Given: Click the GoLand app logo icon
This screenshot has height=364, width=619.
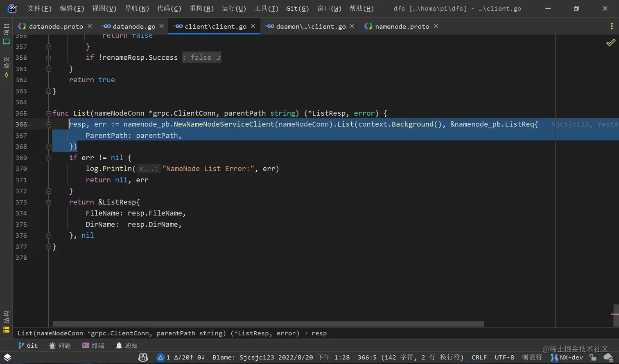Looking at the screenshot, I should click(x=12, y=8).
